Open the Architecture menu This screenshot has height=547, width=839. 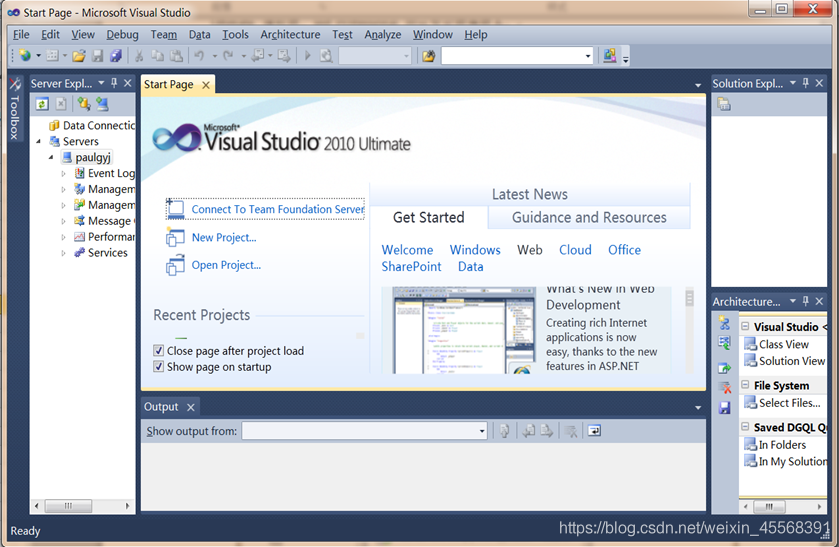coord(290,35)
